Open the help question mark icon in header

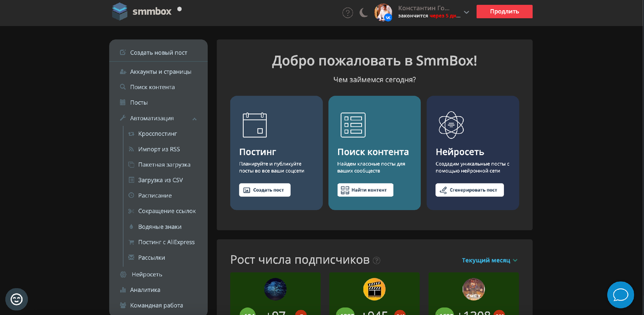pyautogui.click(x=347, y=12)
